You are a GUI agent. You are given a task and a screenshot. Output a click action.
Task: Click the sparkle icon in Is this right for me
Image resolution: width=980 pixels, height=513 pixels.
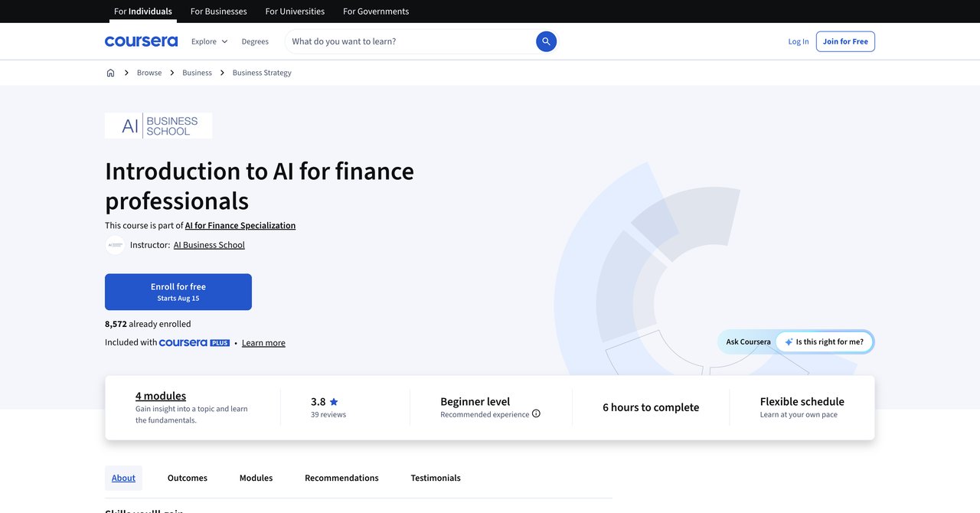tap(789, 342)
